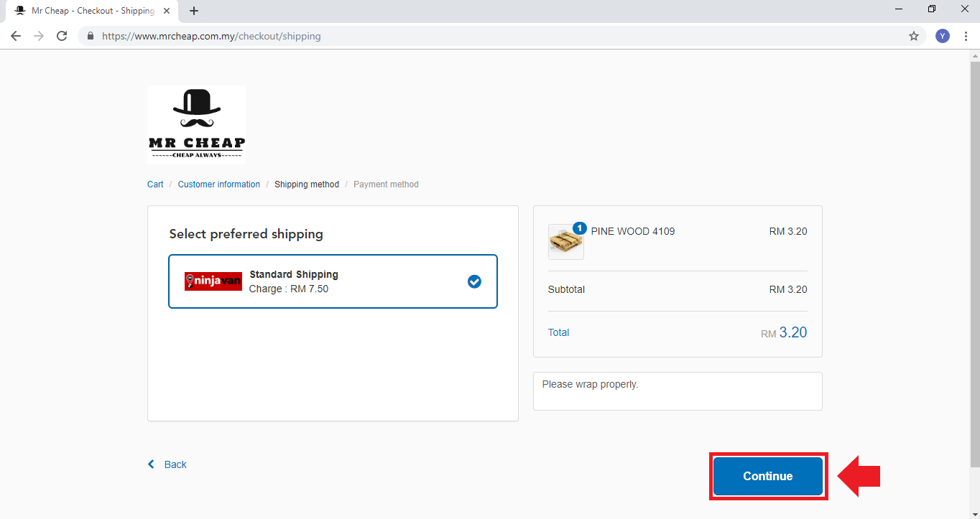Click the Back link

(167, 464)
